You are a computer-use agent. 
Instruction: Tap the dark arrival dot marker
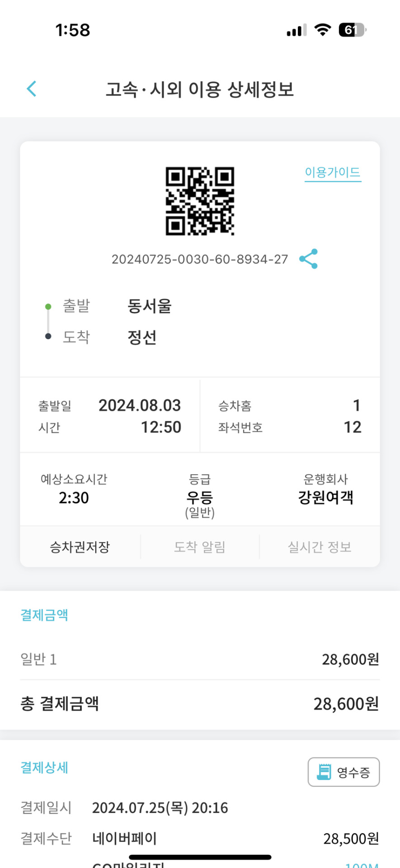click(48, 336)
